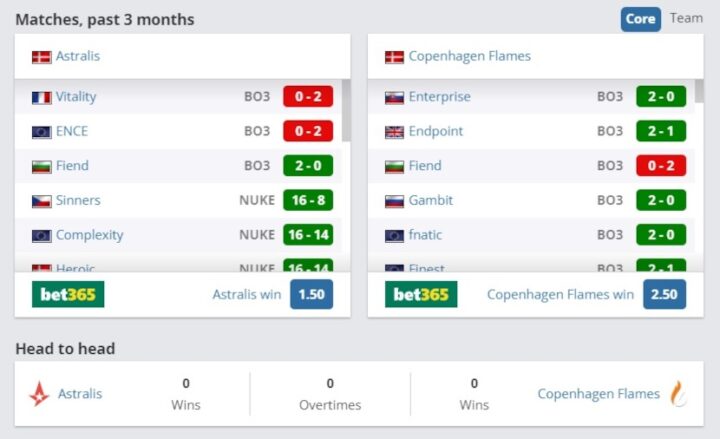Viewport: 720px width, 439px height.
Task: Click the UK flag beside Endpoint
Action: (x=394, y=132)
